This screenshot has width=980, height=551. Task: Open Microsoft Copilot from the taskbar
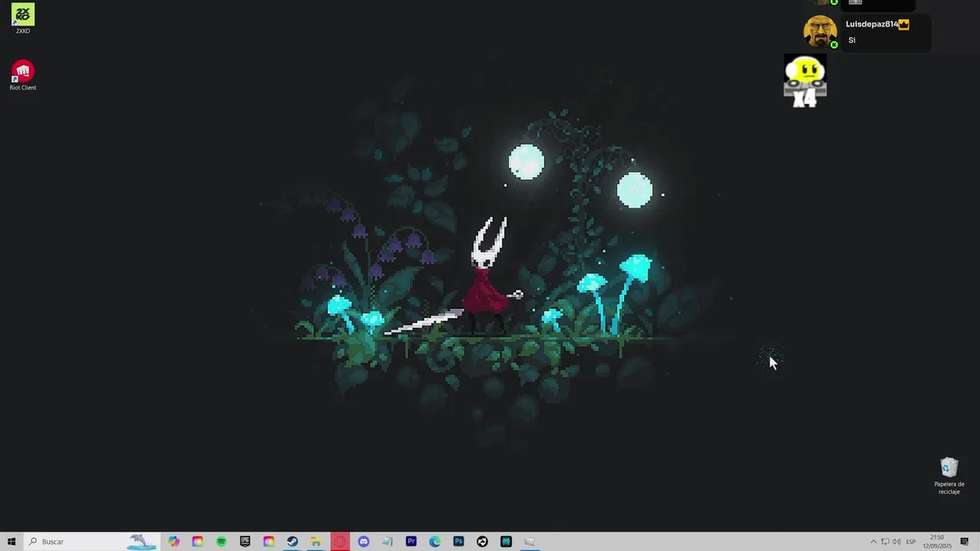click(x=174, y=542)
